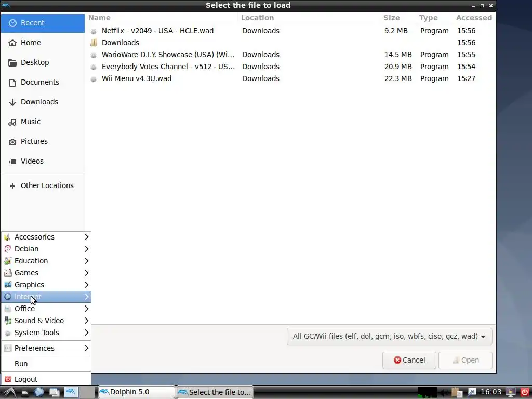Sort files by Accessed column
The image size is (532, 399).
tap(474, 18)
